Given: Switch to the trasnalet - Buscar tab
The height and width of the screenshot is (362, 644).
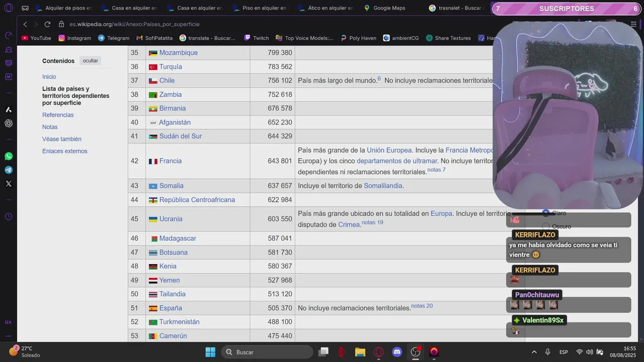Looking at the screenshot, I should tap(456, 8).
